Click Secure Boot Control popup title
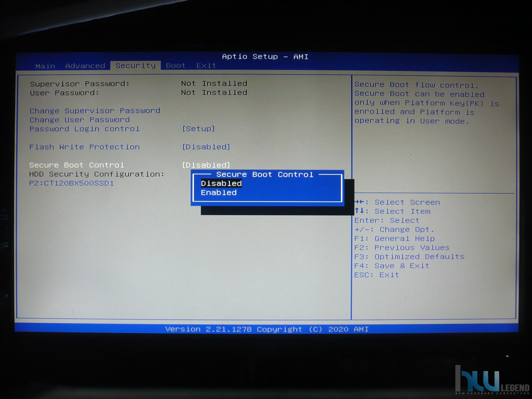The image size is (532, 399). 265,174
